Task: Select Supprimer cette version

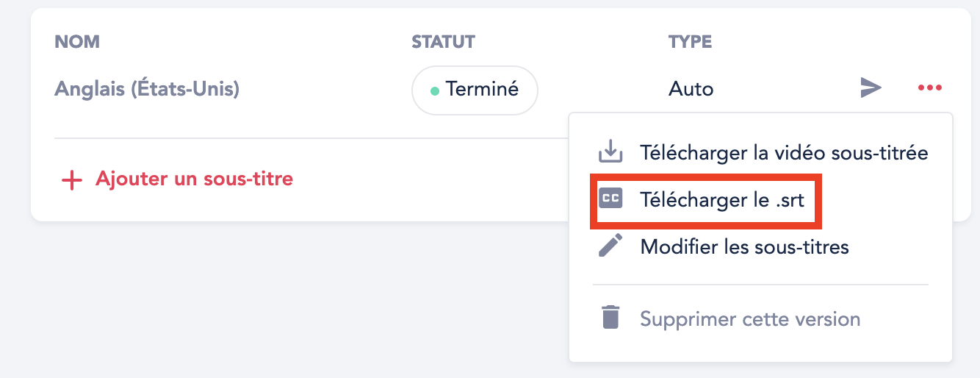Action: 750,319
